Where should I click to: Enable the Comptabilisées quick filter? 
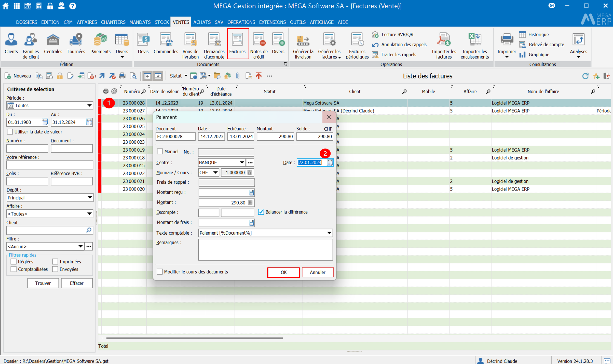(x=13, y=269)
